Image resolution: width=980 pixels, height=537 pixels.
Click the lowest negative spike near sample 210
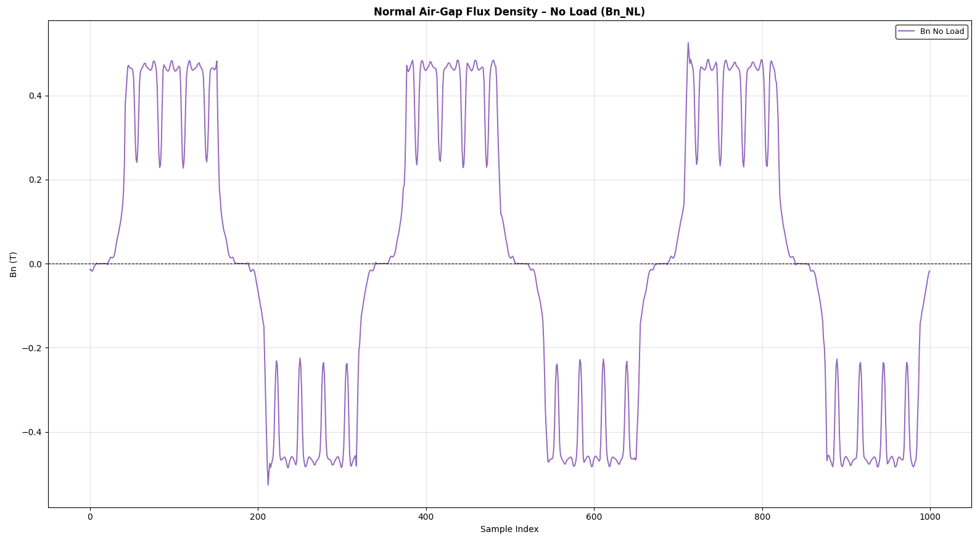[x=268, y=485]
